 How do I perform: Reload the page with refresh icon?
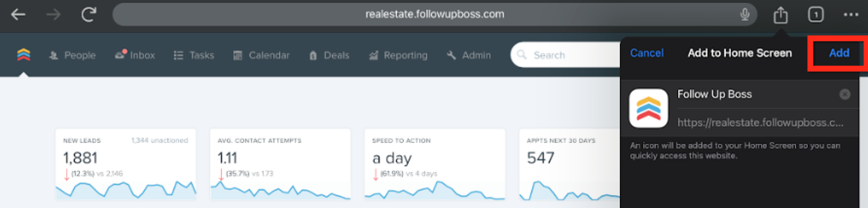pos(89,15)
